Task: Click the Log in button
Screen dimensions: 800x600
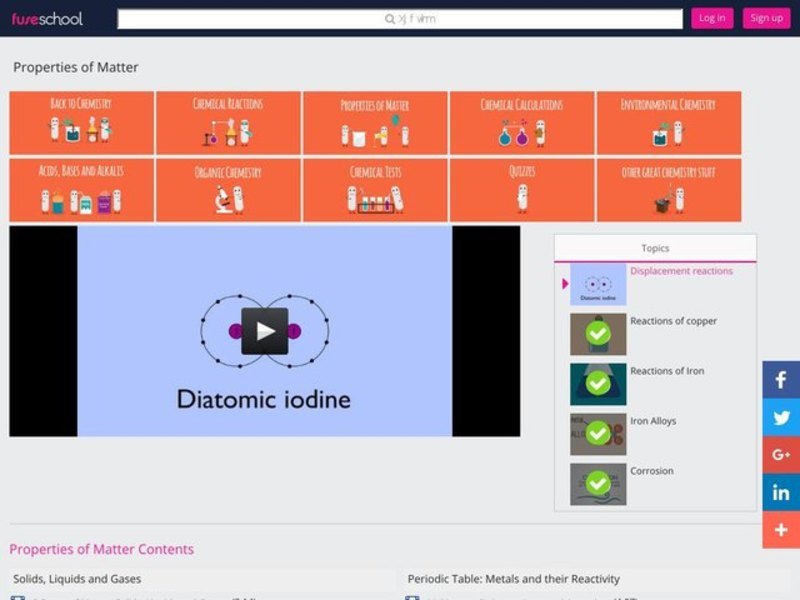Action: pyautogui.click(x=712, y=18)
